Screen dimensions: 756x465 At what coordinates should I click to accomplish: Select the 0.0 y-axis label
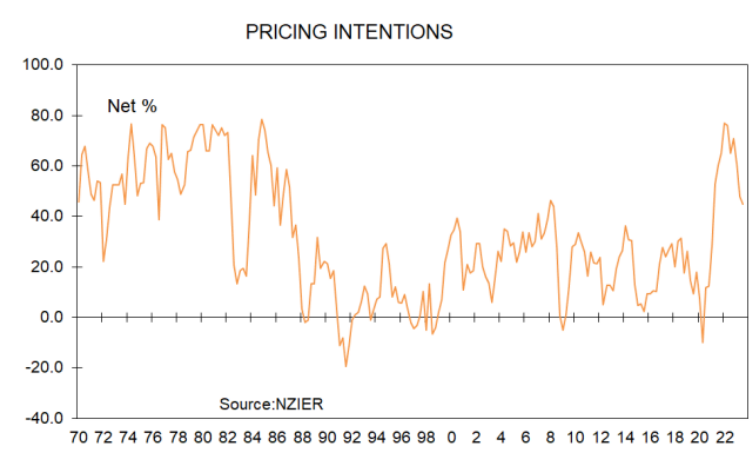[52, 317]
